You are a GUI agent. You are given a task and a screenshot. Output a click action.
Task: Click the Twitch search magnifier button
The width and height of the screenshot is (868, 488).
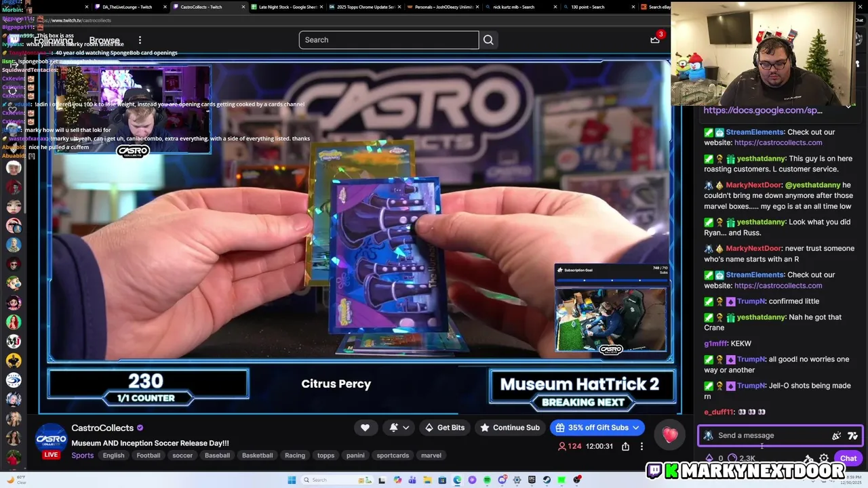pyautogui.click(x=488, y=40)
